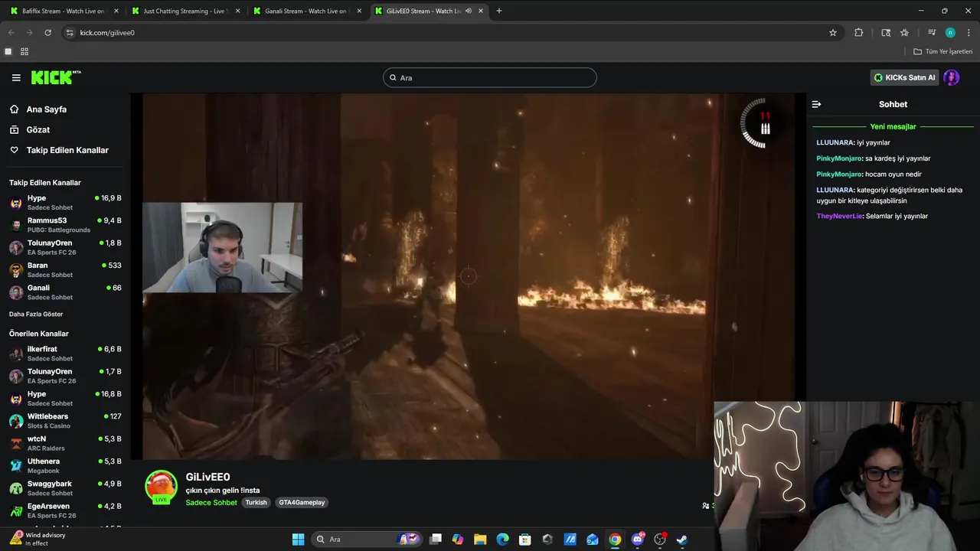Switch to Just Chatting Streaming tab
This screenshot has height=551, width=980.
tap(185, 11)
